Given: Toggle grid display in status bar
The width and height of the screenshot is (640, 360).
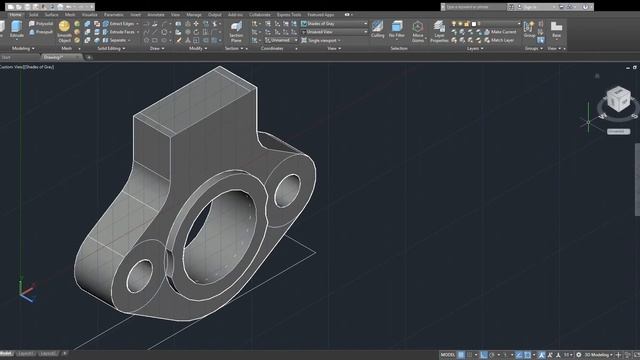Looking at the screenshot, I should [x=461, y=355].
